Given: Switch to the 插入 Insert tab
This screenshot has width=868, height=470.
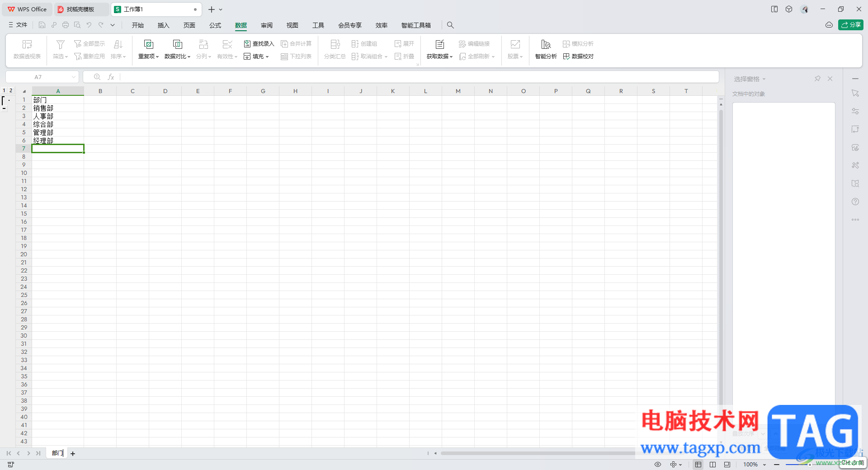Looking at the screenshot, I should click(163, 25).
